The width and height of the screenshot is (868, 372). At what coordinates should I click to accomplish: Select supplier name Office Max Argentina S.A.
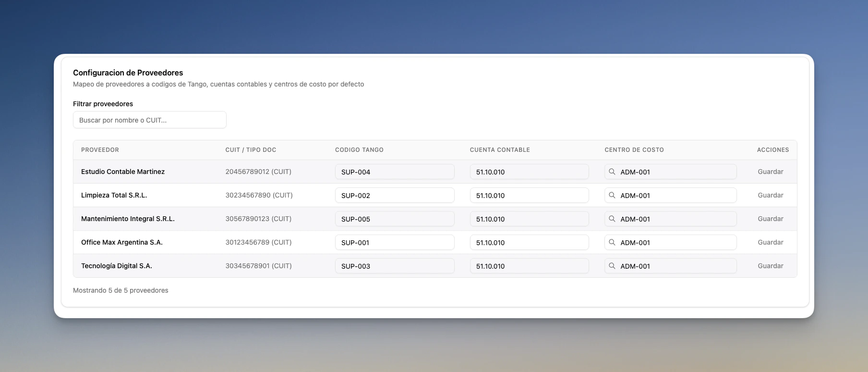[x=122, y=242]
